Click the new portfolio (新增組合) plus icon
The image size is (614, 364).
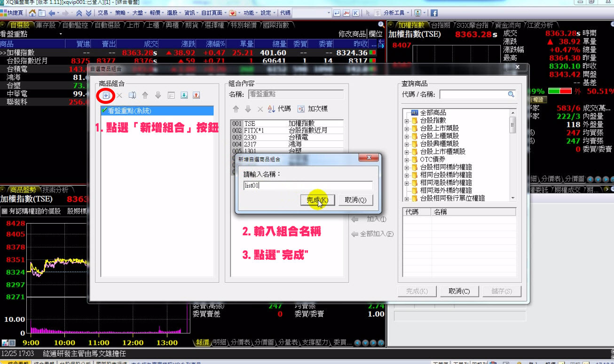(106, 95)
